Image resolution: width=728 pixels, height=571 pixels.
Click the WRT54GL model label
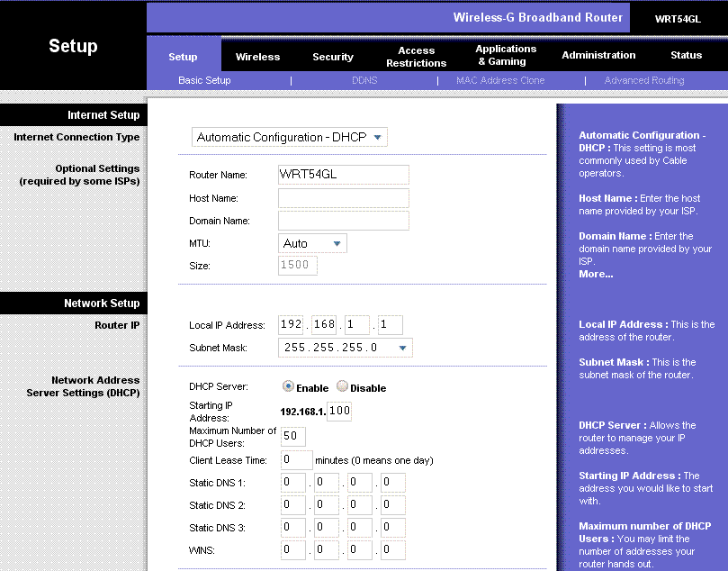pos(678,19)
